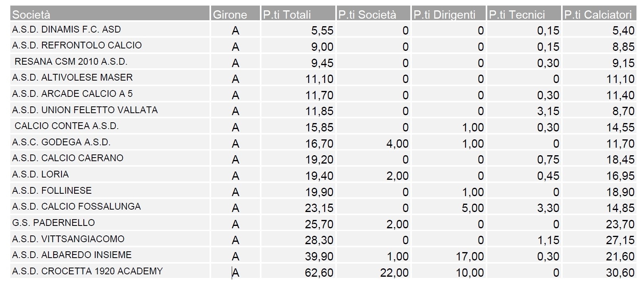Click the P.ti Totali column header

[x=287, y=15]
